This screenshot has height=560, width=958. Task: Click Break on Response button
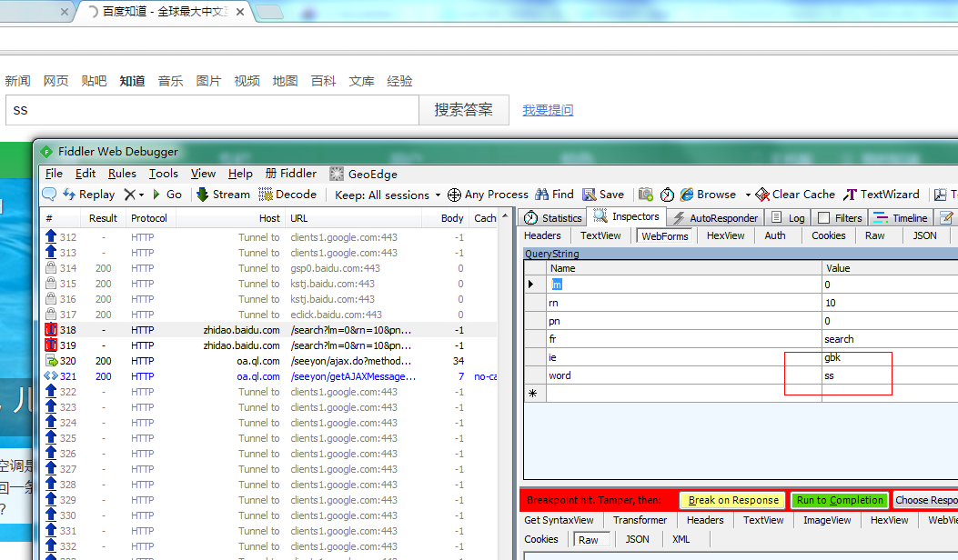(x=731, y=500)
